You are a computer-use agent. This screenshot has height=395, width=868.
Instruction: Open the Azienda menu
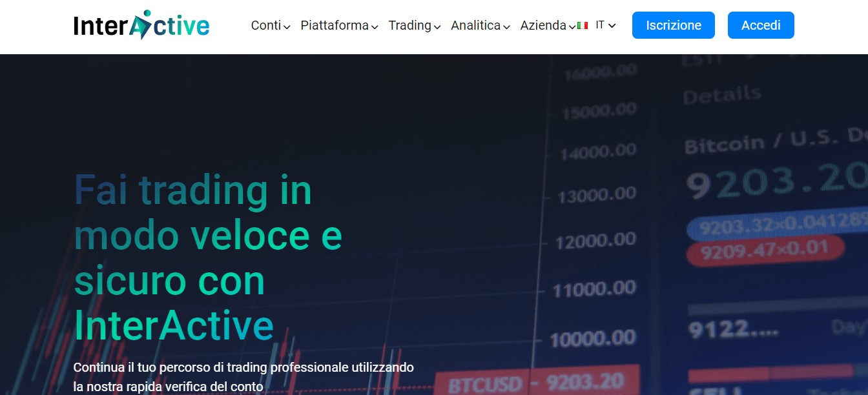point(542,26)
